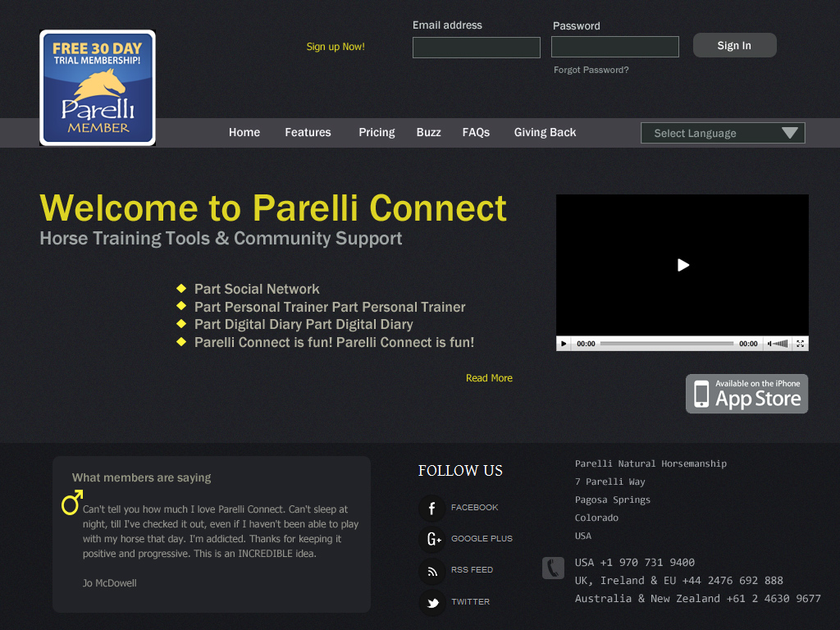Viewport: 840px width, 630px height.
Task: Mute the video player audio
Action: pos(769,344)
